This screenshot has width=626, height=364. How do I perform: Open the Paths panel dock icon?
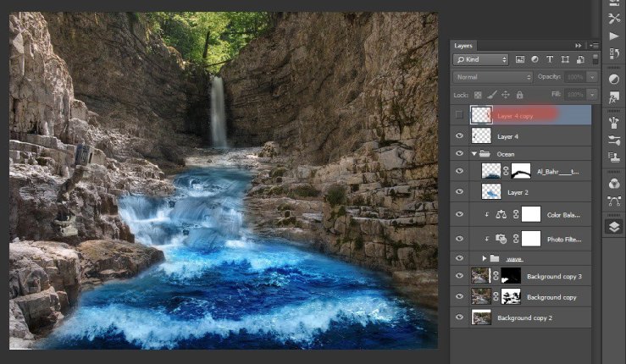click(x=613, y=202)
